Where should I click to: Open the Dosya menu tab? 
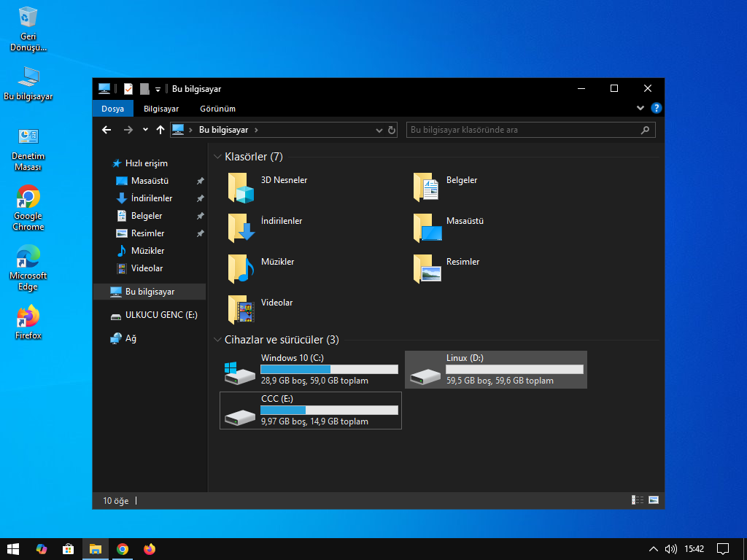(112, 109)
